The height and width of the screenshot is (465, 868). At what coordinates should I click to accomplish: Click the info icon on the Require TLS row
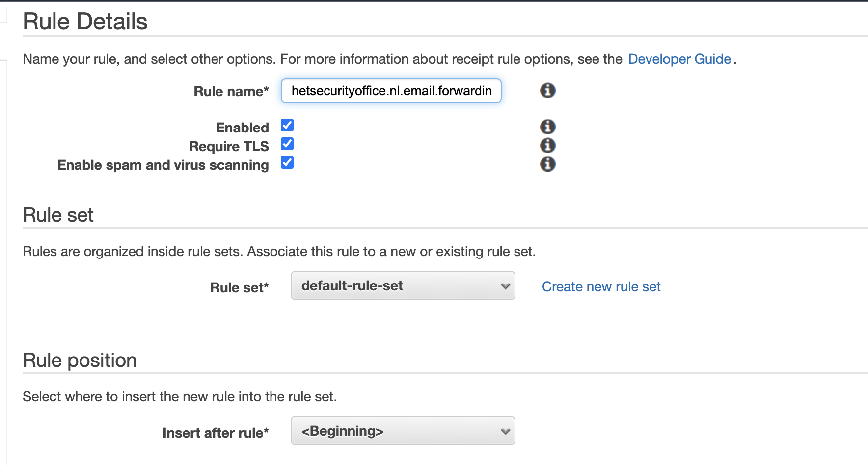click(547, 145)
